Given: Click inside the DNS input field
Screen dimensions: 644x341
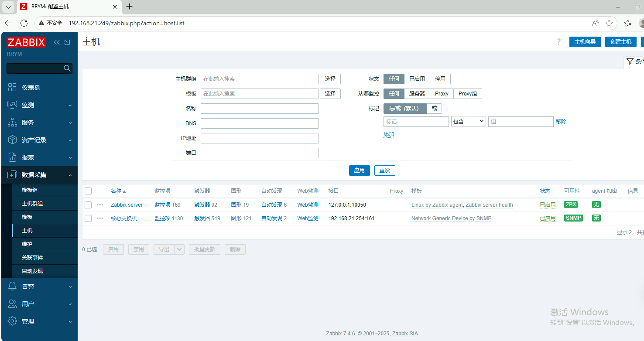Looking at the screenshot, I should pos(259,123).
